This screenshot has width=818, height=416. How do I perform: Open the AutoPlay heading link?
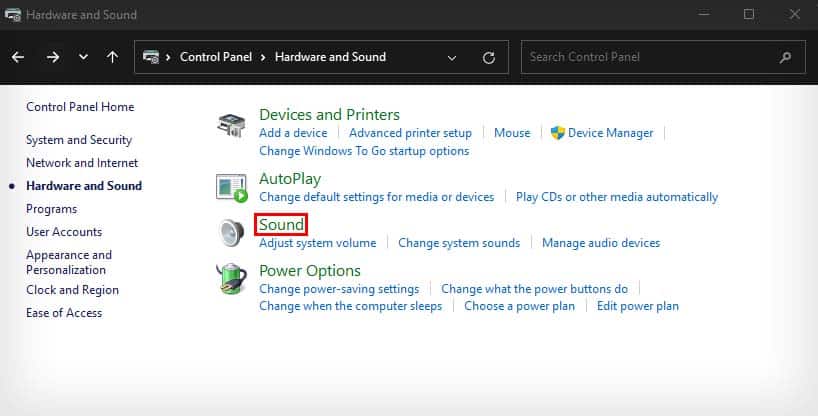290,179
